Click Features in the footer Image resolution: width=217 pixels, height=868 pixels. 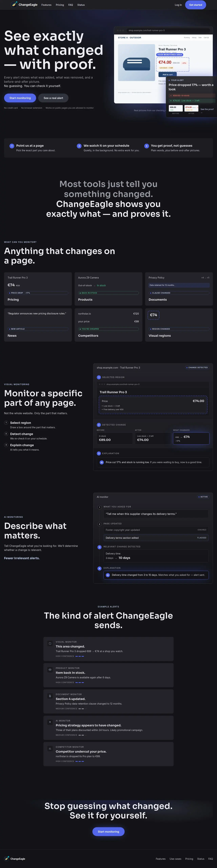point(161,859)
